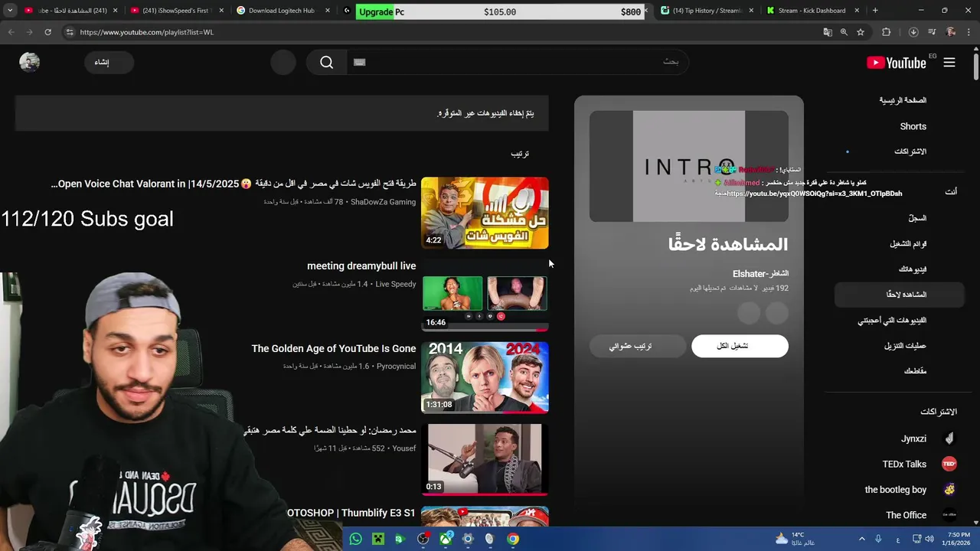
Task: Open volume control in system tray
Action: (929, 539)
